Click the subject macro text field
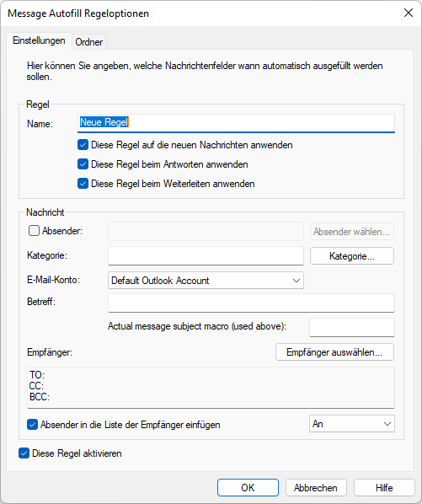This screenshot has height=504, width=422. (x=352, y=327)
